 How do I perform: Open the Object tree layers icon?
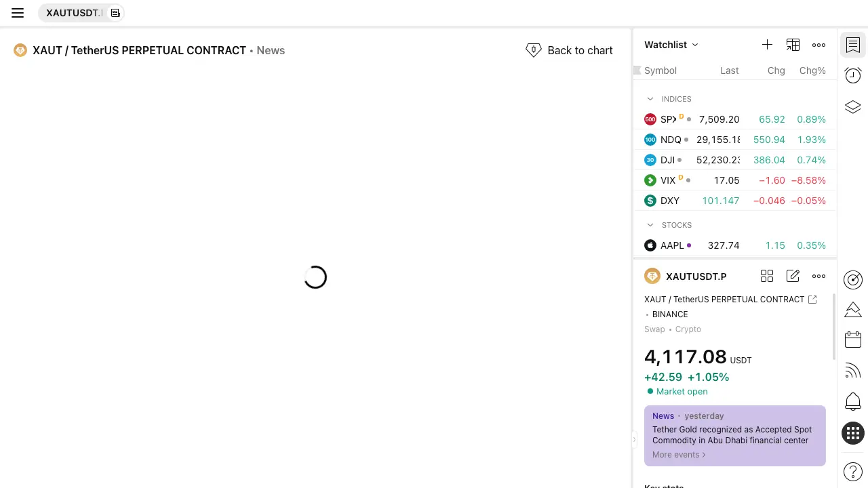(853, 106)
